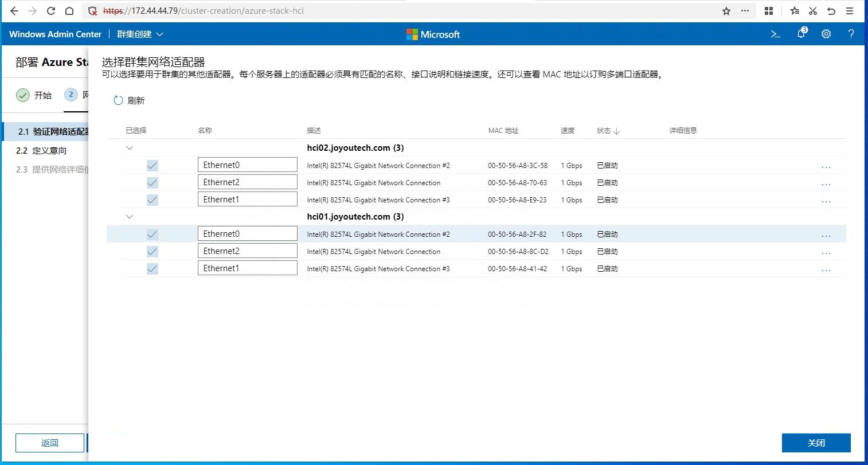Screen dimensions: 868x465
Task: Edit name field of adapter 00-50-56-A8-8C-D2
Action: pos(248,251)
